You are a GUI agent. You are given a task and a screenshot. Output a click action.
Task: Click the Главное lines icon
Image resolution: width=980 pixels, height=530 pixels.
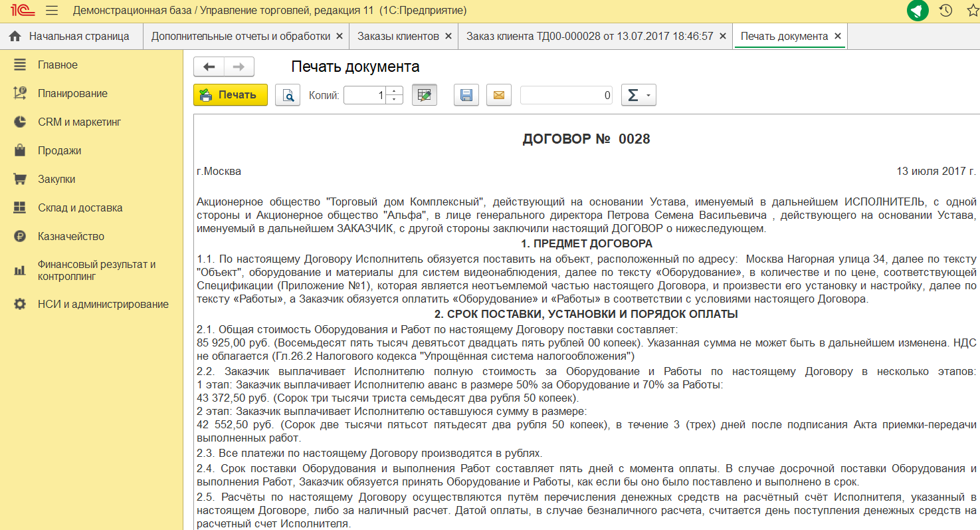pos(20,65)
